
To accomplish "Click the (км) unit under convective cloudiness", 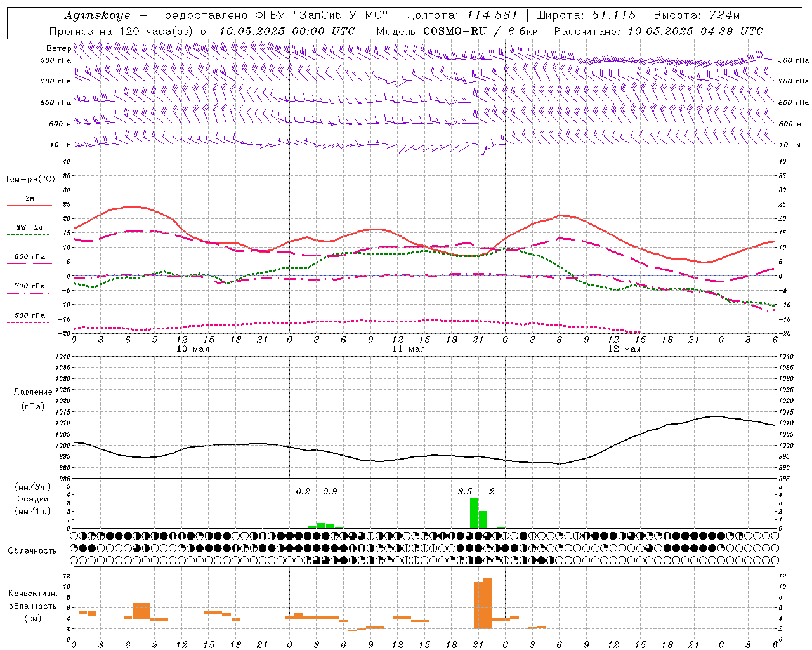I will [32, 618].
